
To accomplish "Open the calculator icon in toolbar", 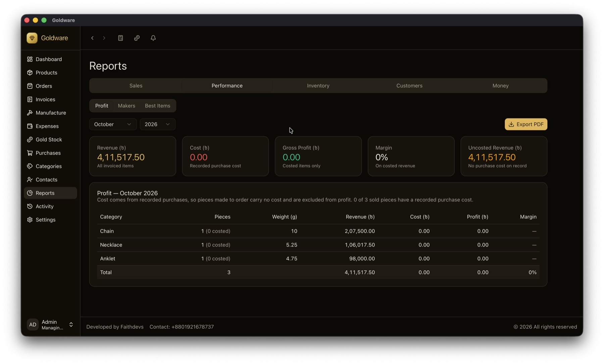I will (120, 38).
